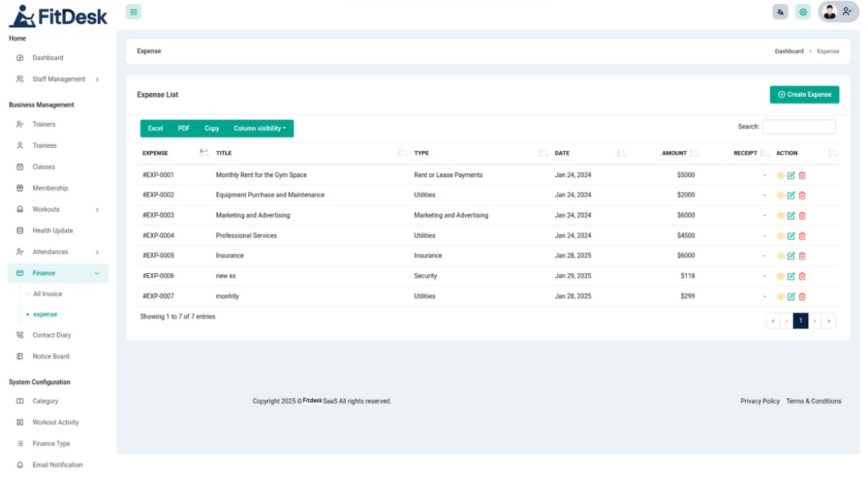Viewport: 868px width, 484px height.
Task: Open the language translation icon
Action: coord(781,12)
